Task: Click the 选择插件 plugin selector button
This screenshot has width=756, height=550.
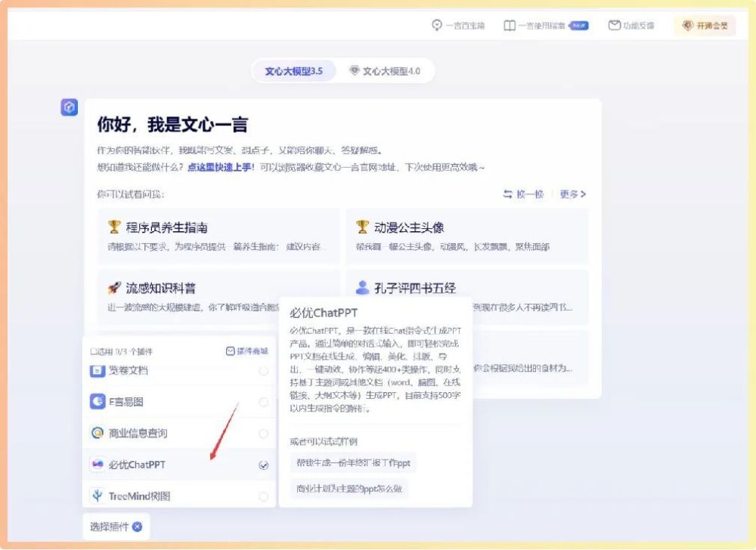Action: (x=116, y=527)
